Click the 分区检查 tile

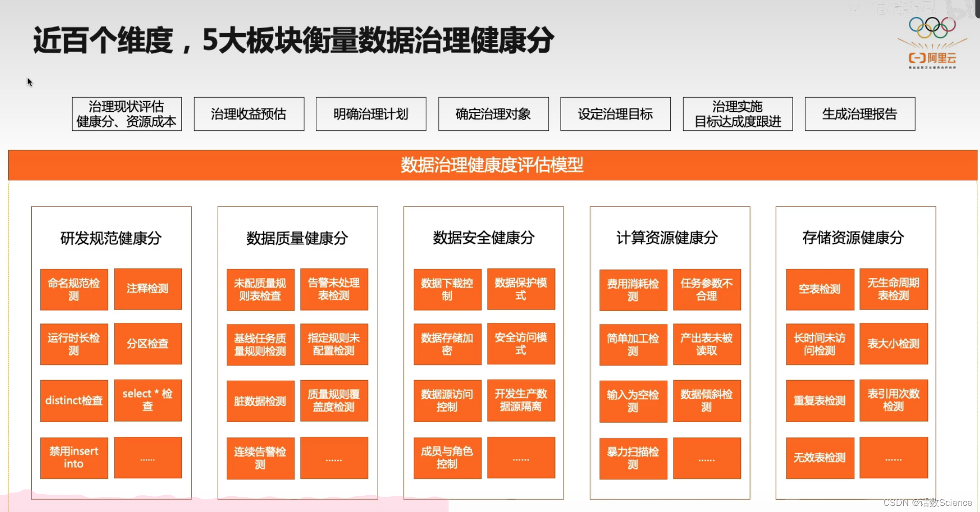click(x=148, y=344)
